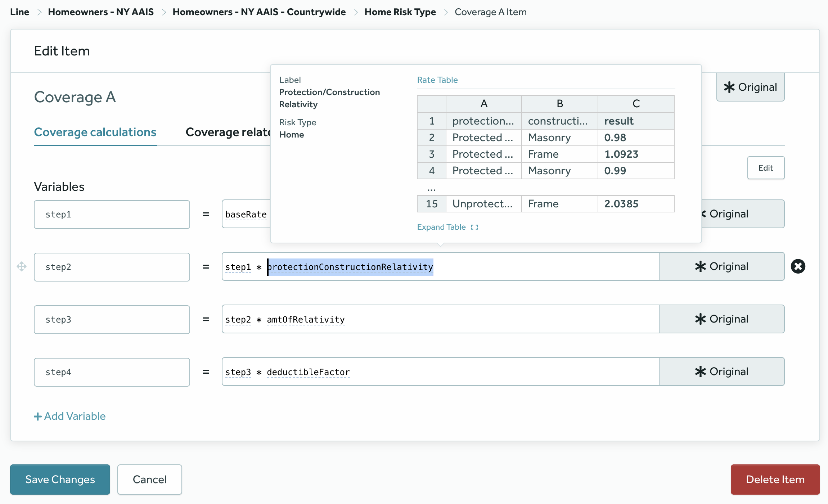Click the asterisk Original icon for step2
The width and height of the screenshot is (828, 504).
[722, 266]
